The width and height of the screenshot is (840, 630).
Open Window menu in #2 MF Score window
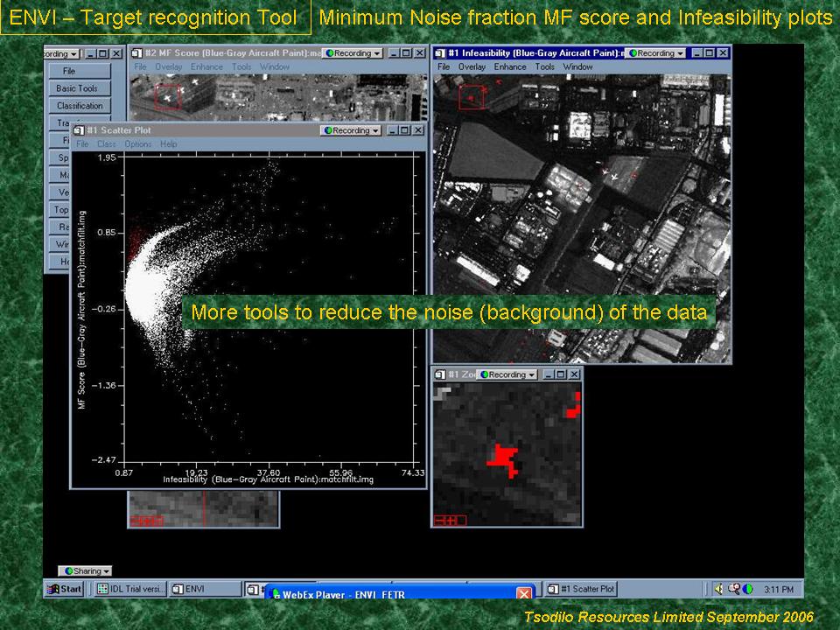click(274, 67)
